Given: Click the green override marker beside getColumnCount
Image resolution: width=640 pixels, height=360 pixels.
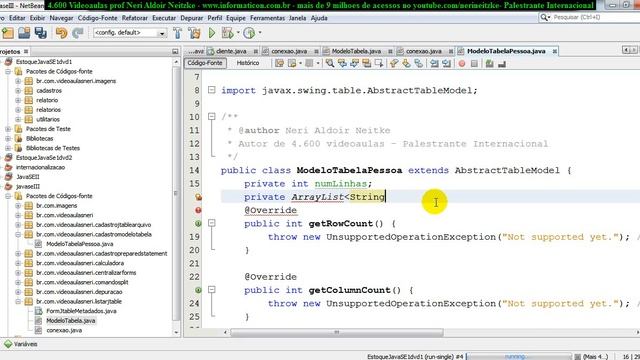Looking at the screenshot, I should point(198,290).
